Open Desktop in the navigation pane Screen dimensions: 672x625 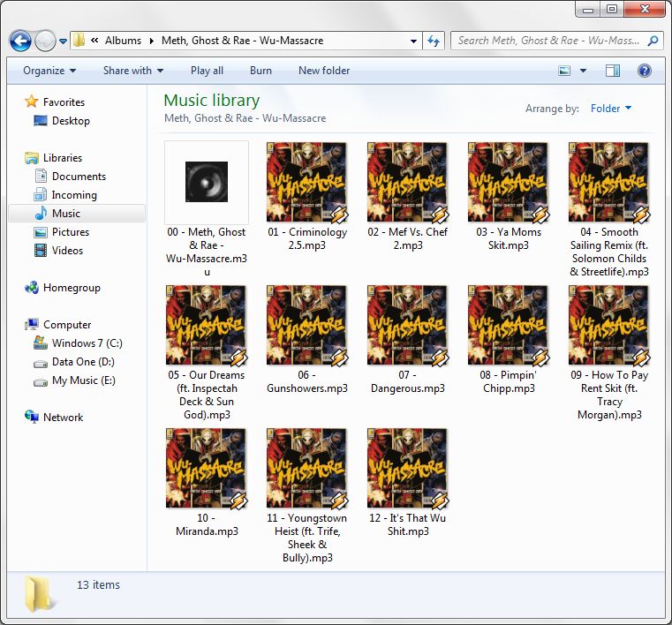pyautogui.click(x=71, y=121)
